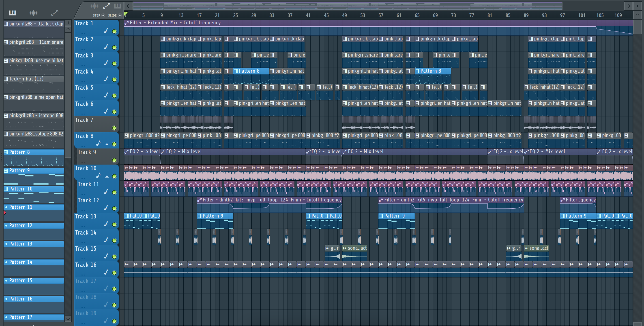Click the note icon on Track 1
644x326 pixels.
point(106,30)
